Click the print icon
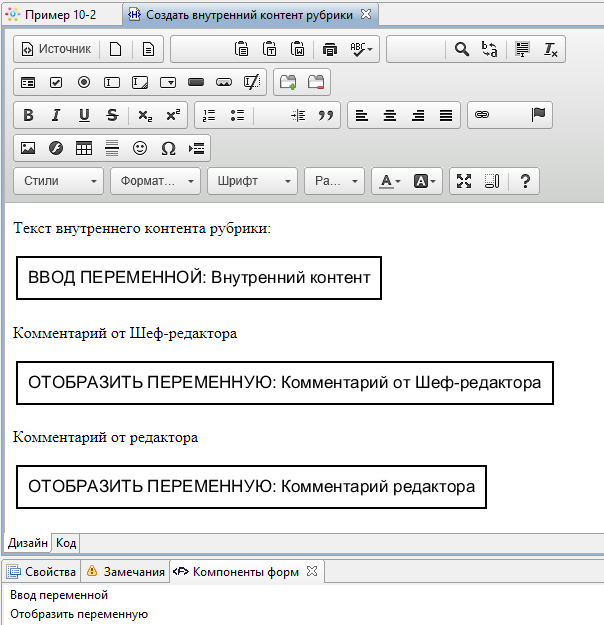 point(330,49)
